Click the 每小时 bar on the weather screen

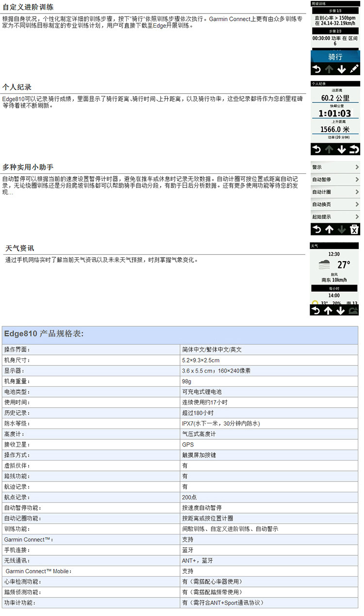334,288
